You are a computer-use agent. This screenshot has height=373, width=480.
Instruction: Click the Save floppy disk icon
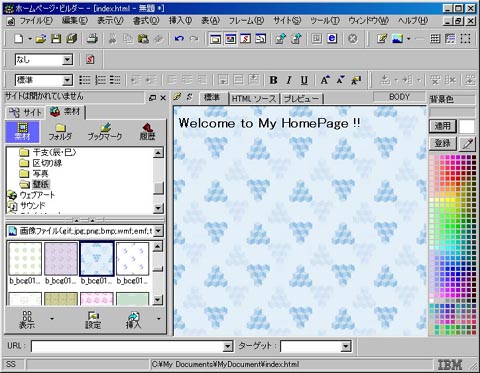[x=56, y=39]
